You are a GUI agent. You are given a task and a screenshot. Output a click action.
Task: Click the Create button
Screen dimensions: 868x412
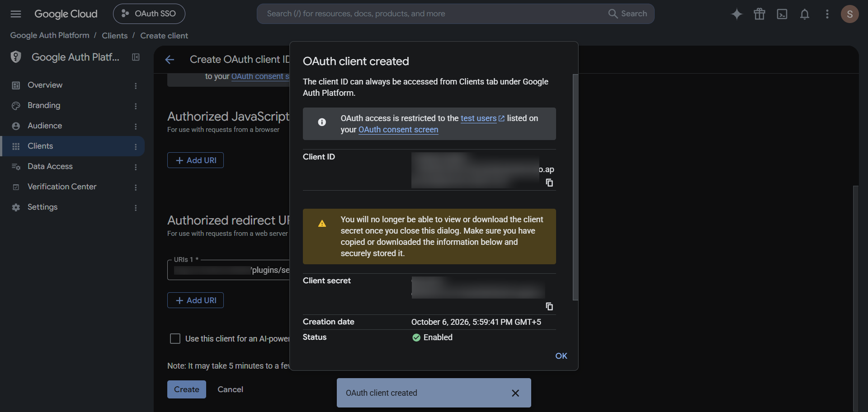[187, 389]
